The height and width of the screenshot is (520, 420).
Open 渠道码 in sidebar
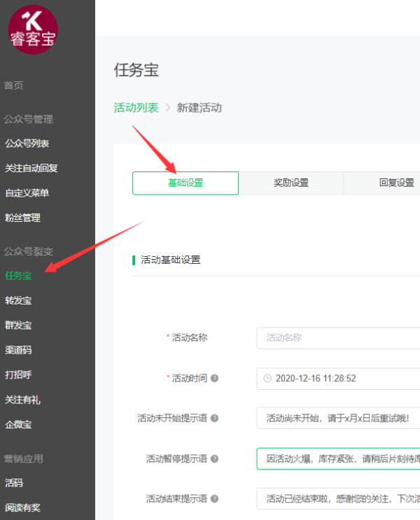(18, 350)
